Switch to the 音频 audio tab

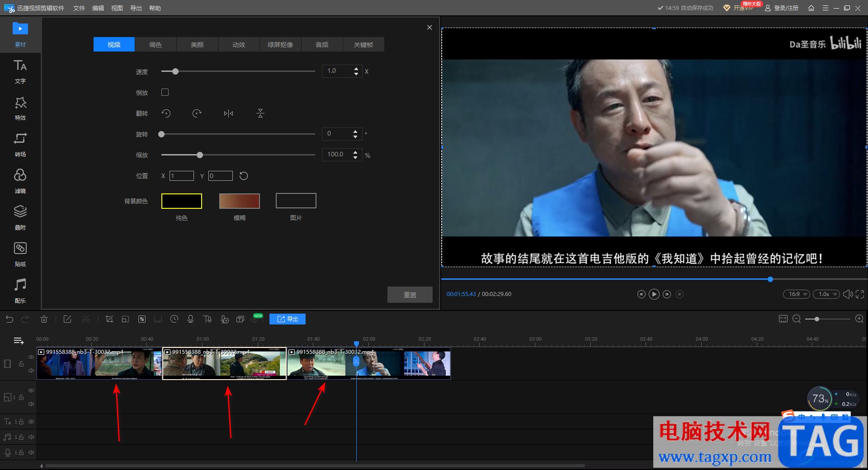pyautogui.click(x=322, y=44)
